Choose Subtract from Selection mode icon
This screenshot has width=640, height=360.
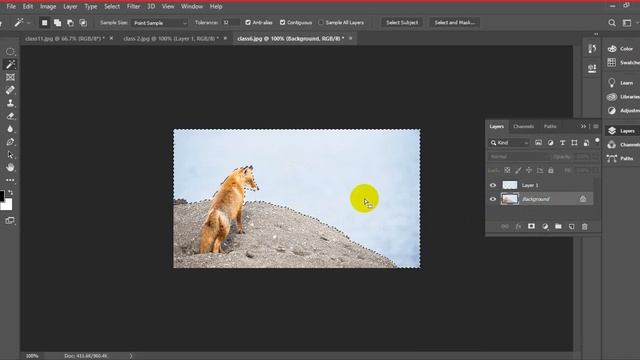70,23
